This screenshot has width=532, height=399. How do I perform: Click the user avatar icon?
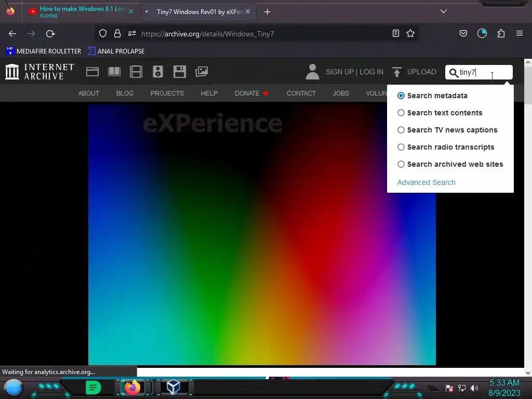(312, 72)
